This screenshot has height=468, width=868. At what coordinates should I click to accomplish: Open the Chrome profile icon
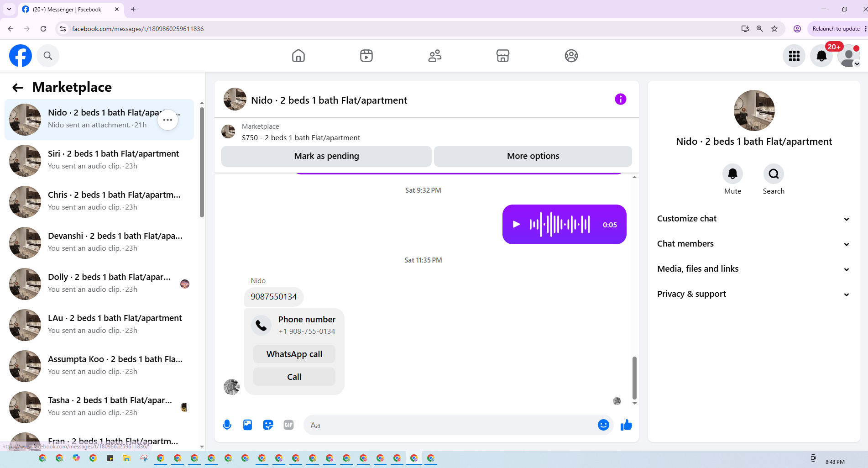797,29
